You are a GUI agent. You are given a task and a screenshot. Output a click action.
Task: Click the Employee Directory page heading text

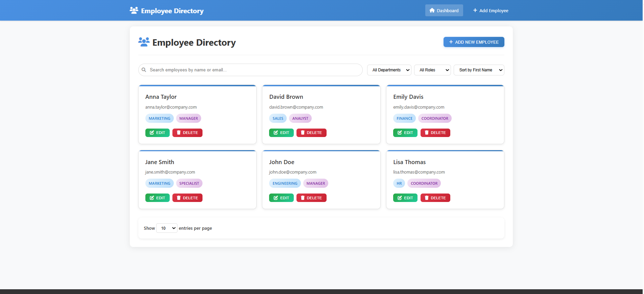194,43
